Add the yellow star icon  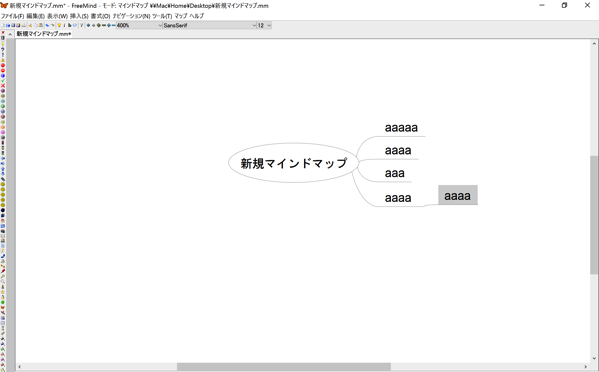(3, 292)
